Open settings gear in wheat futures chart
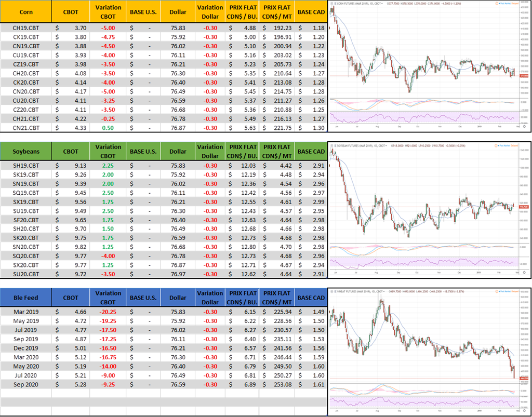Viewport: 532px width, 417px height. [x=524, y=412]
